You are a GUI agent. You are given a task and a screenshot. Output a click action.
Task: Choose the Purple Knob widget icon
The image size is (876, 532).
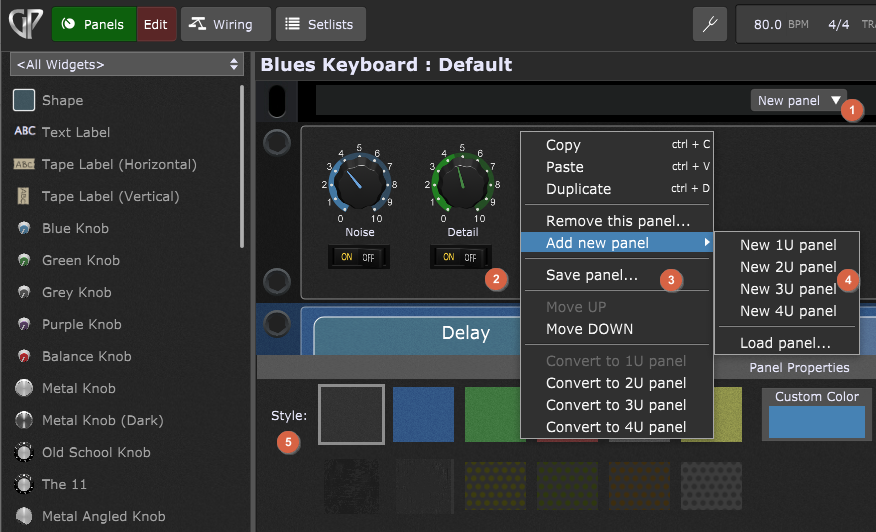tap(24, 324)
